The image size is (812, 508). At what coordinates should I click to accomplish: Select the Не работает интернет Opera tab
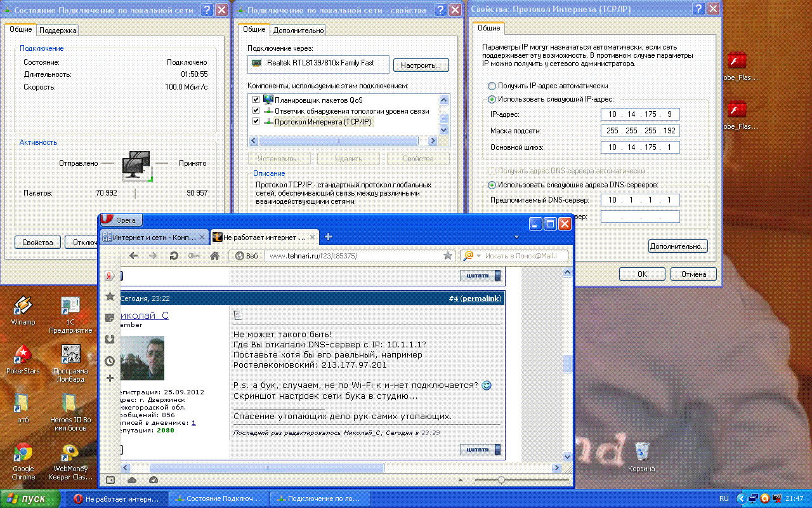tap(264, 237)
